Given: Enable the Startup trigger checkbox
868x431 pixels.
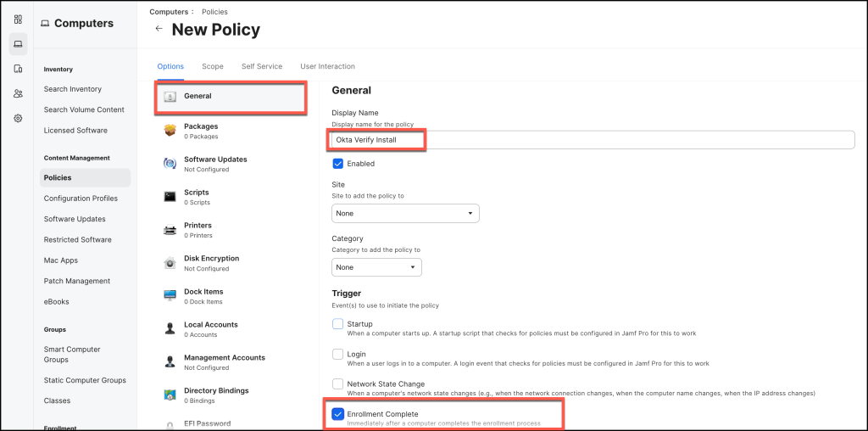Looking at the screenshot, I should (337, 324).
